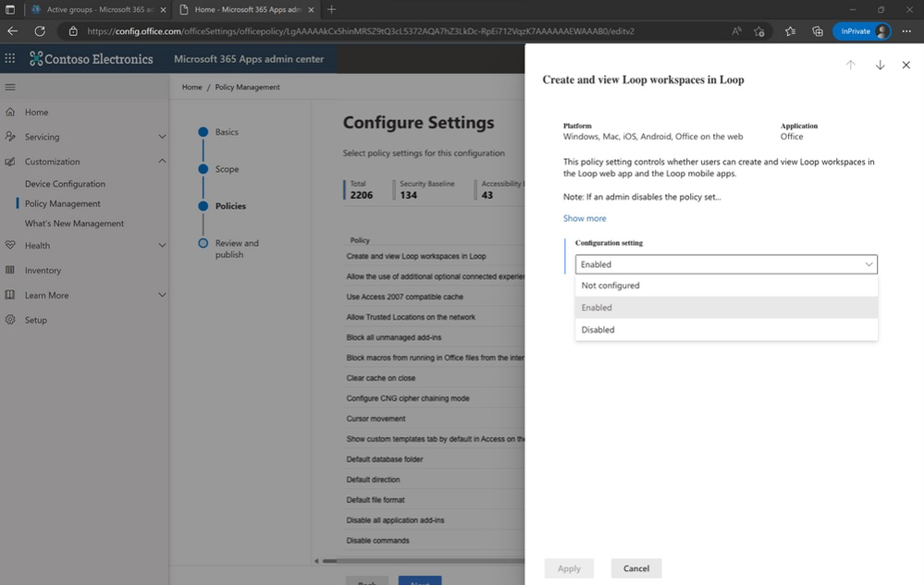Viewport: 924px width, 585px height.
Task: Switch to Home - Microsoft 365 Apps tab
Action: pos(246,9)
